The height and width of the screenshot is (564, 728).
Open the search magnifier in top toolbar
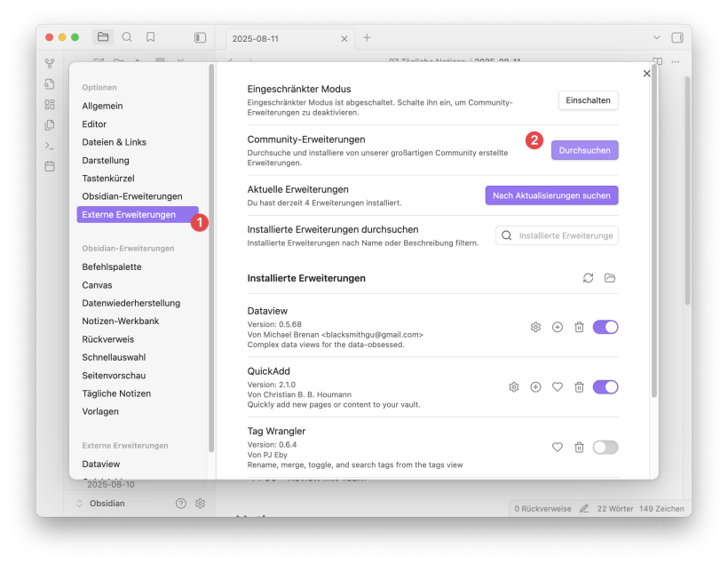tap(127, 37)
